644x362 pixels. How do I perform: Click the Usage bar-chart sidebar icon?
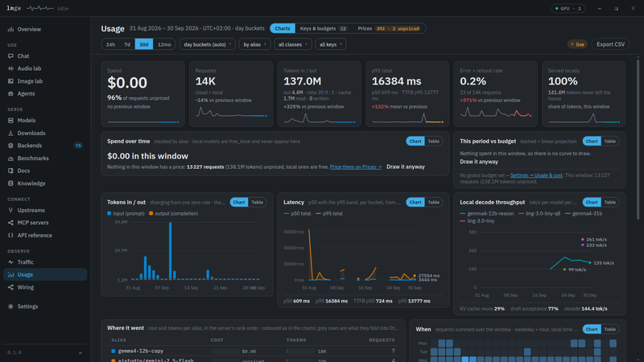10,274
